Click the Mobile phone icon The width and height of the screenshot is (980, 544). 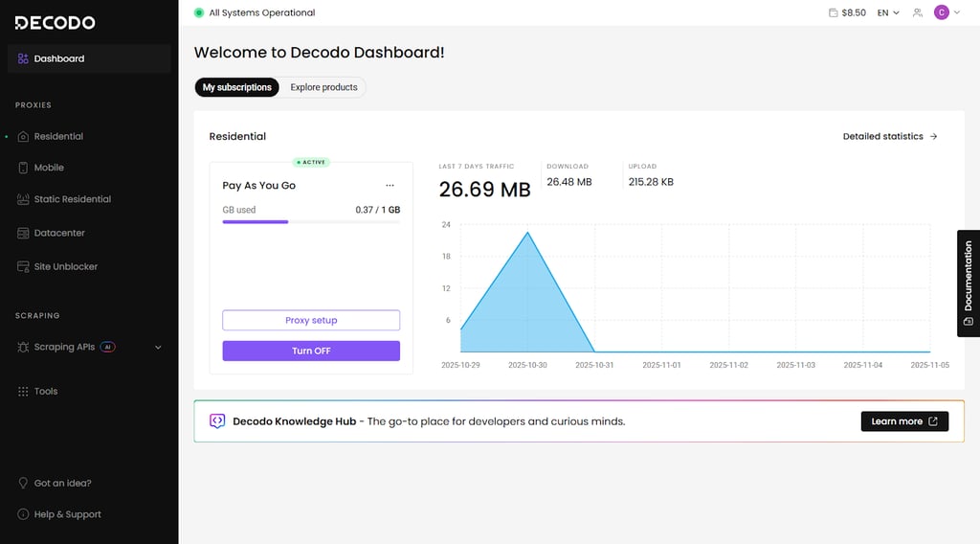coord(23,168)
